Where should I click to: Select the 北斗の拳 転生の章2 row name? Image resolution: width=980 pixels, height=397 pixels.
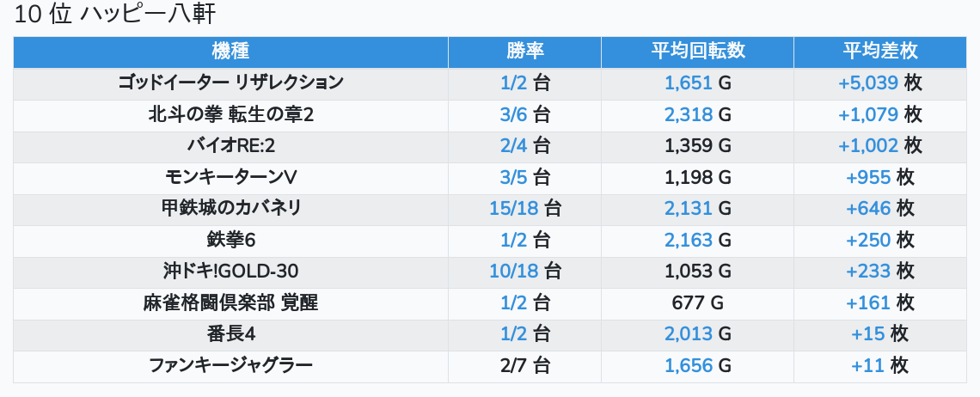point(230,114)
